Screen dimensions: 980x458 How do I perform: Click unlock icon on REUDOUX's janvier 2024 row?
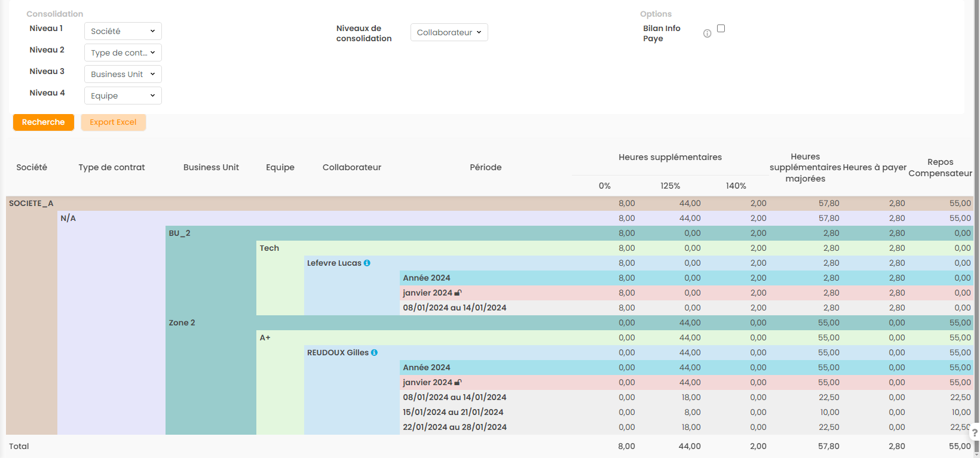point(458,382)
